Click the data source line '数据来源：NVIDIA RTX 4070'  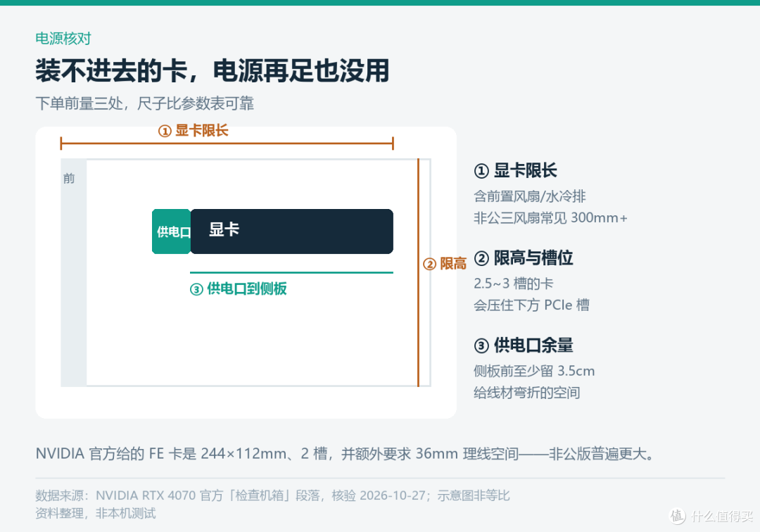tap(272, 495)
